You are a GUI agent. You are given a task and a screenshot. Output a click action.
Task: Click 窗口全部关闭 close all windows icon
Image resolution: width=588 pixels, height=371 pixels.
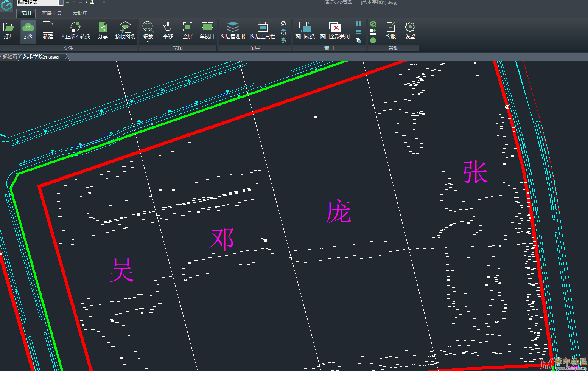(x=334, y=30)
